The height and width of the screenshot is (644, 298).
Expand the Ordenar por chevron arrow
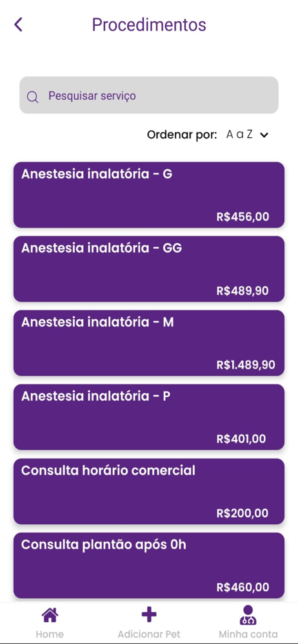tap(264, 135)
